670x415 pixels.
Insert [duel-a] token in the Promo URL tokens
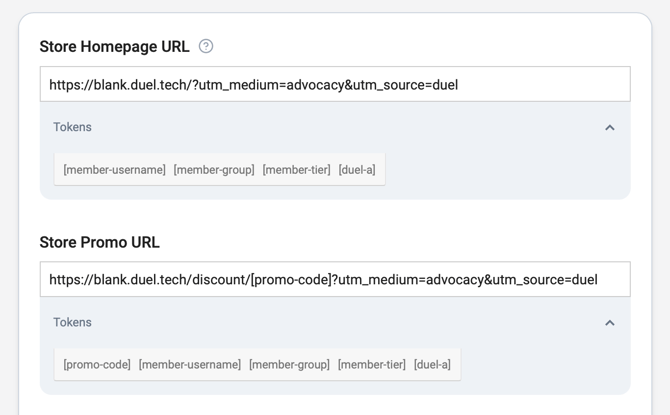click(x=432, y=365)
